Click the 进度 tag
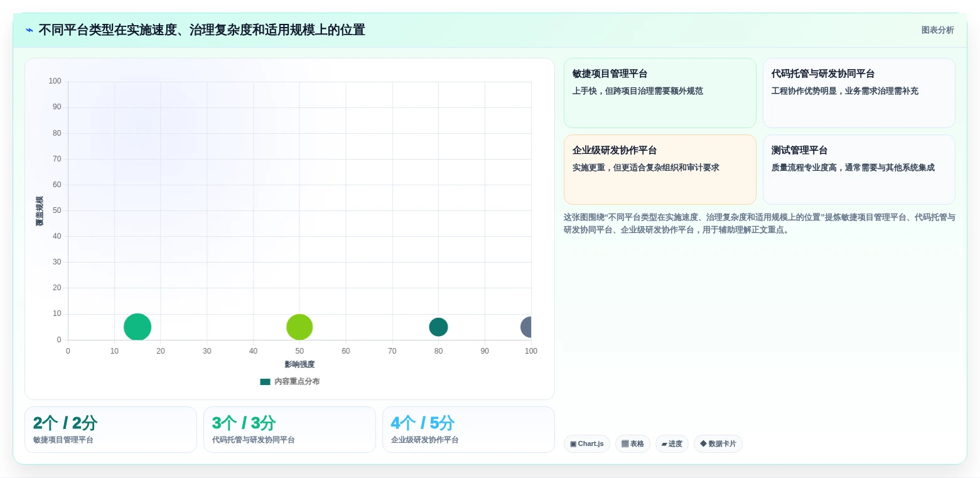The width and height of the screenshot is (980, 478). (x=672, y=444)
